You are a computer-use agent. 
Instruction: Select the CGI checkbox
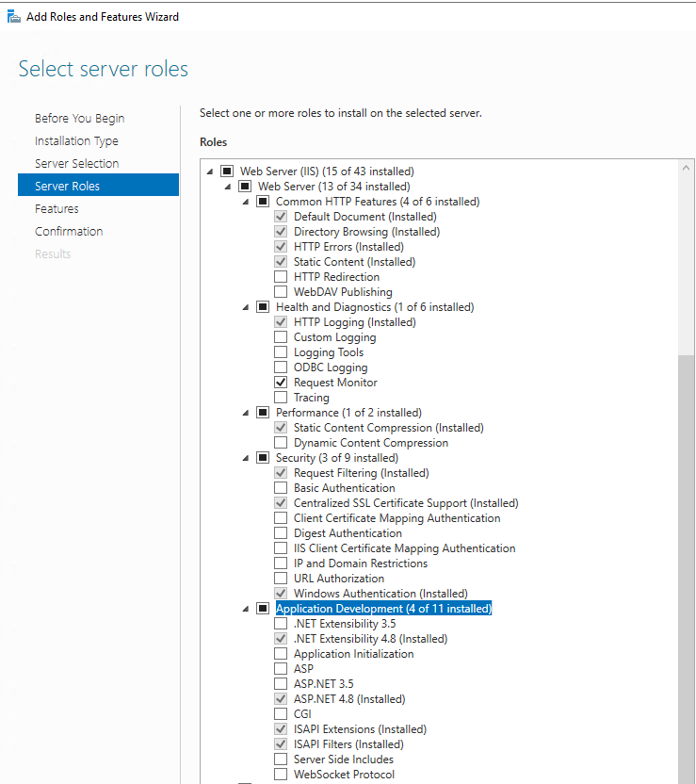[281, 714]
